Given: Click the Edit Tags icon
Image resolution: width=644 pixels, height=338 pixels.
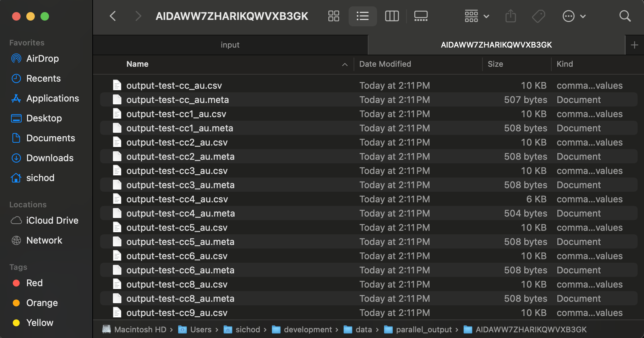Looking at the screenshot, I should point(538,16).
